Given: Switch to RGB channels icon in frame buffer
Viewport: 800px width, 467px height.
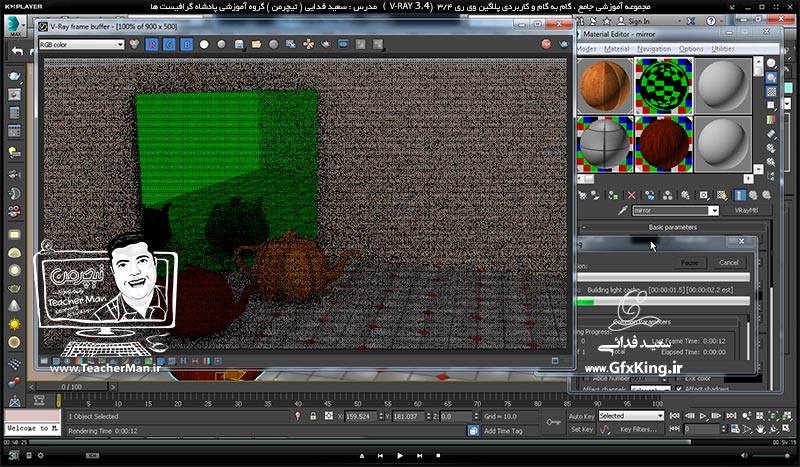Looking at the screenshot, I should point(135,44).
